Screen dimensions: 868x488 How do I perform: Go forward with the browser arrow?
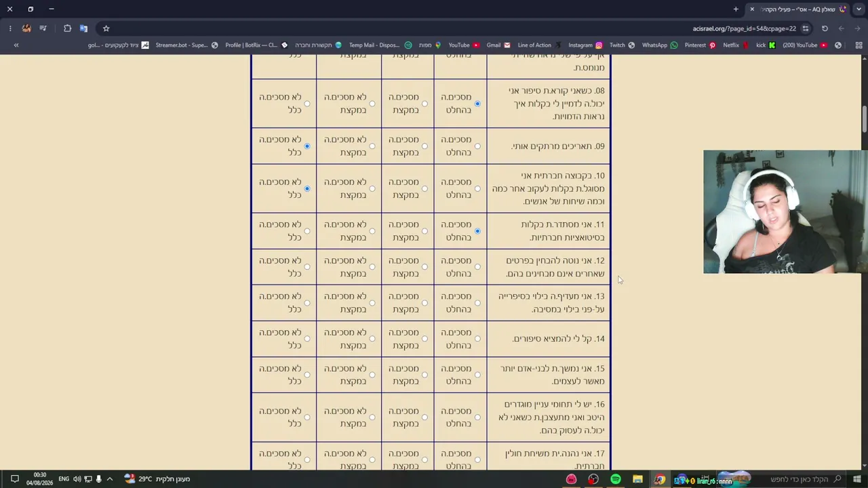[842, 28]
